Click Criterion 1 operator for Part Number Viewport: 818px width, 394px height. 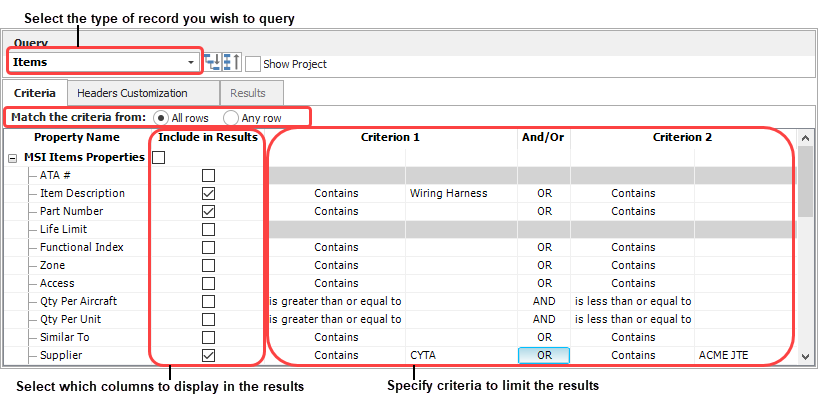336,211
